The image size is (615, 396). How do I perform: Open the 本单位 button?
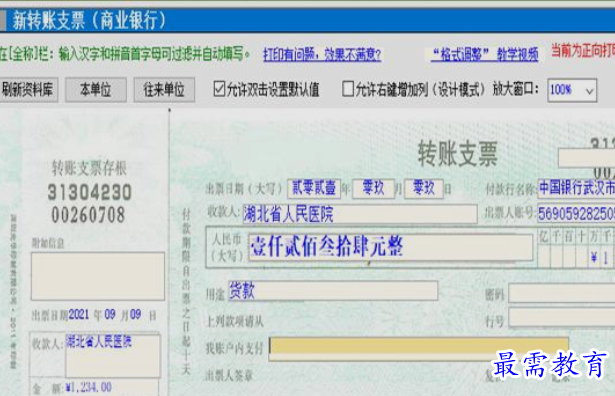click(x=96, y=90)
